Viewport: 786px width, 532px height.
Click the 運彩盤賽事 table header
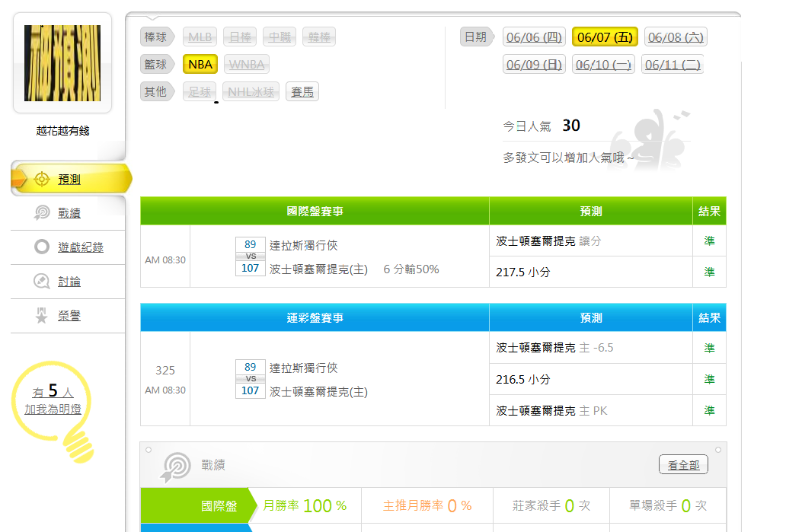click(x=315, y=317)
